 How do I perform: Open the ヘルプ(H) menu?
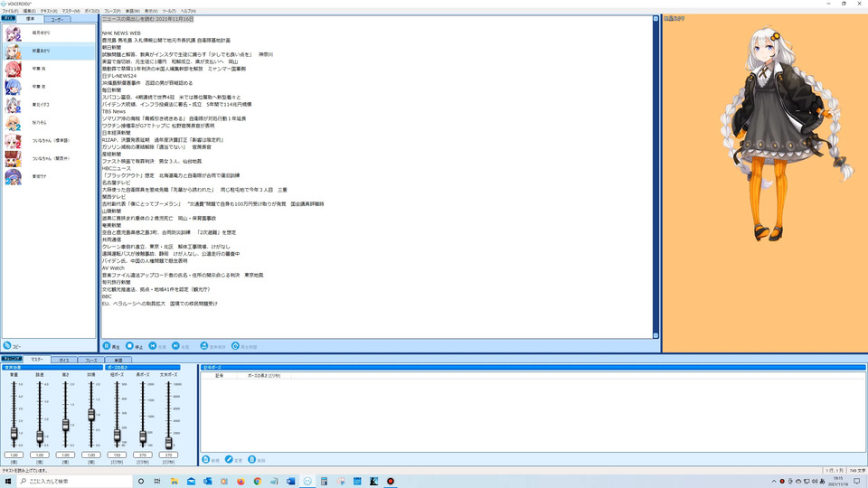click(188, 11)
